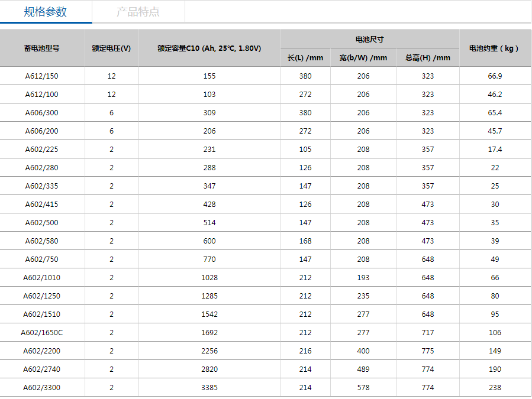Click the 总高(H) /mm sub-header

pos(428,57)
